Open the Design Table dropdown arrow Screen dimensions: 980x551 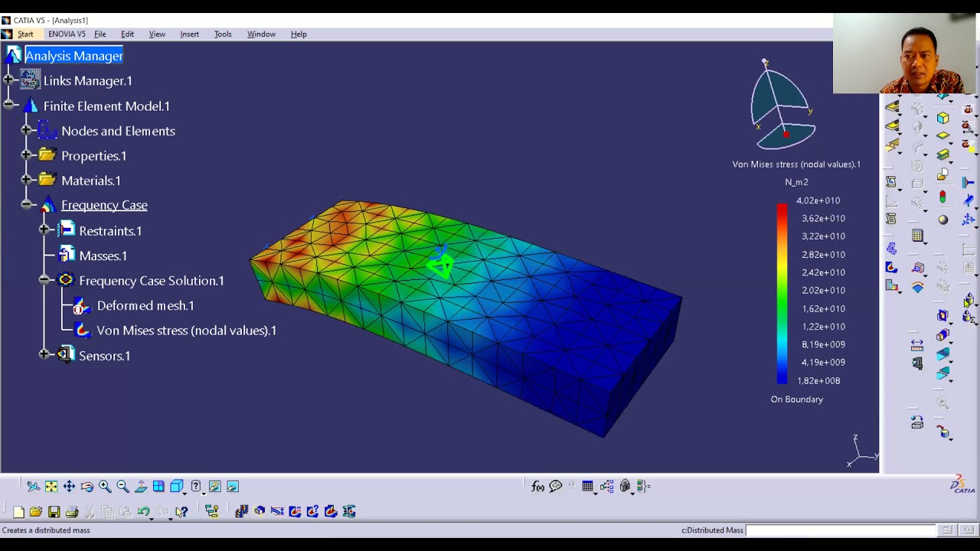pyautogui.click(x=596, y=494)
